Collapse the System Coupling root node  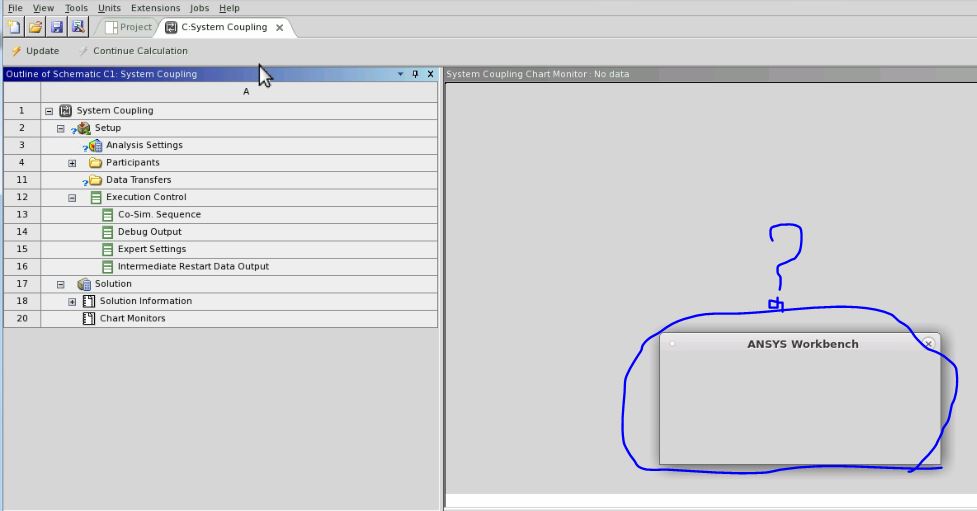click(x=49, y=111)
